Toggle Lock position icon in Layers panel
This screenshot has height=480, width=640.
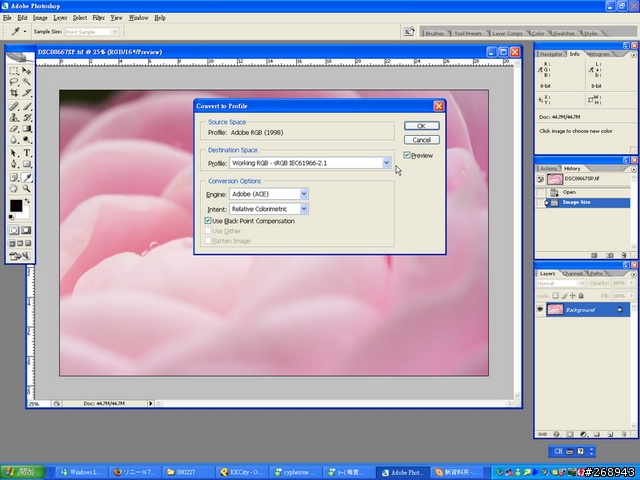572,296
